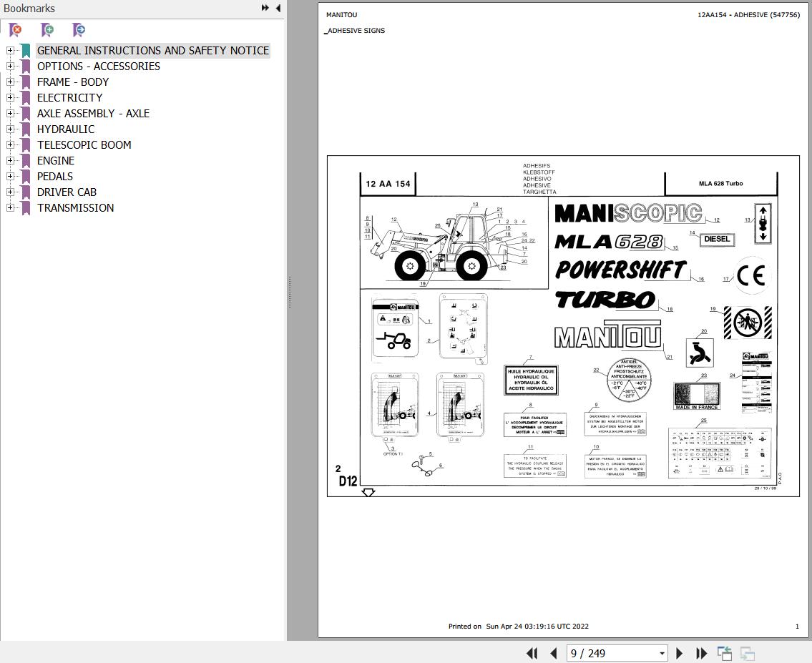Click the find current bookmark icon
Viewport: 812px width, 663px height.
79,30
